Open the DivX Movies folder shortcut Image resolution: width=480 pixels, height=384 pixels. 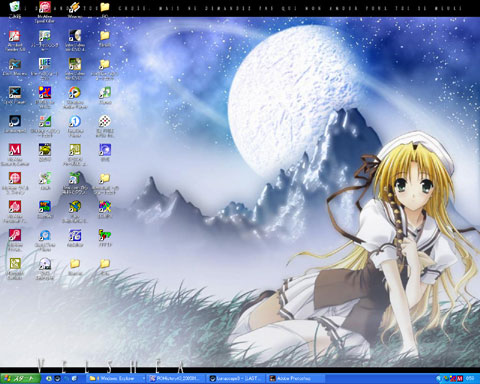click(15, 64)
